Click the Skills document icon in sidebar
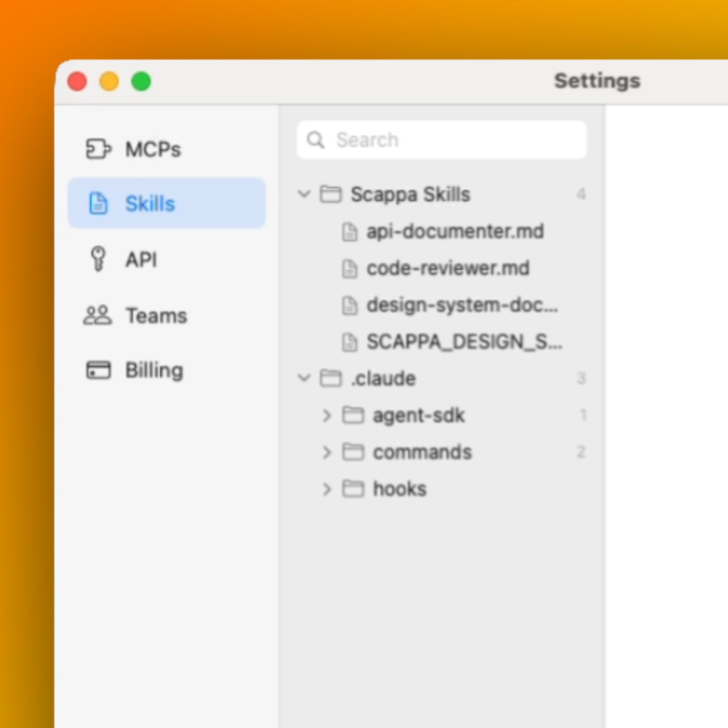 (x=98, y=204)
